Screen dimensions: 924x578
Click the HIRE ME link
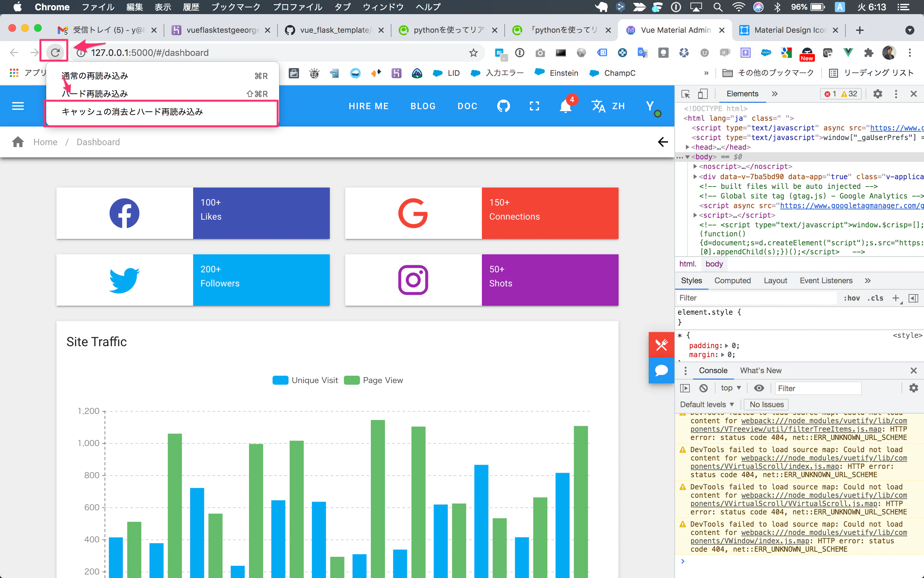[x=368, y=106]
